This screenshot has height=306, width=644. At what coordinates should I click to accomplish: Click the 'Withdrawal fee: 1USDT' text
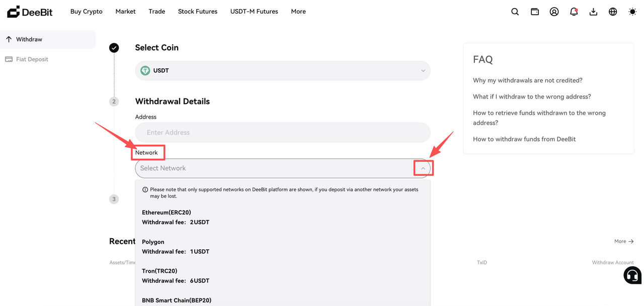click(176, 251)
